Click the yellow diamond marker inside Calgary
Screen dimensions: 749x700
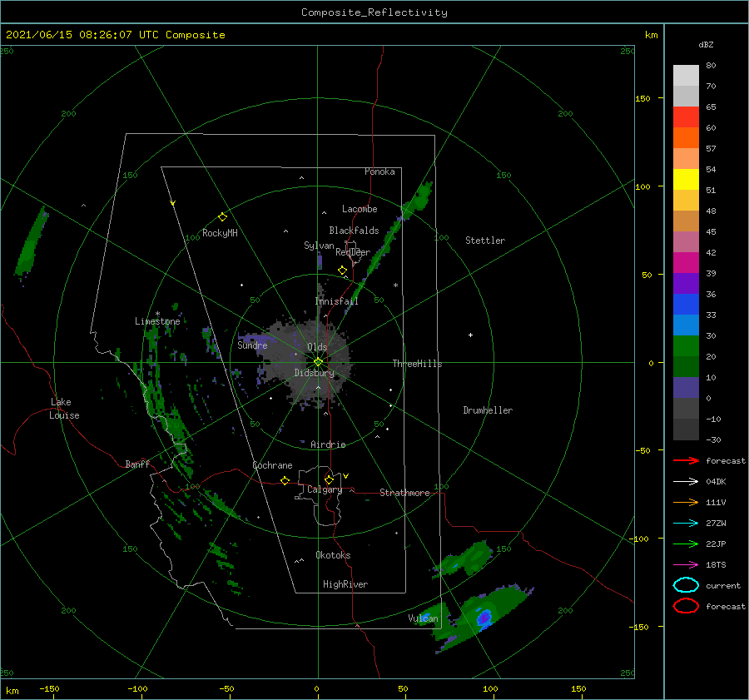tap(329, 479)
